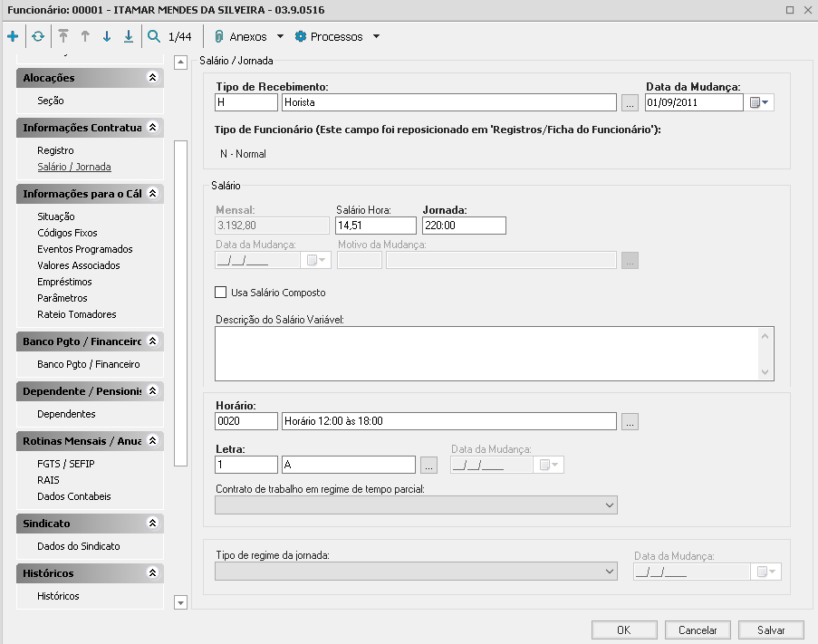Open the Parâmetros item
This screenshot has height=644, width=818.
coord(63,298)
